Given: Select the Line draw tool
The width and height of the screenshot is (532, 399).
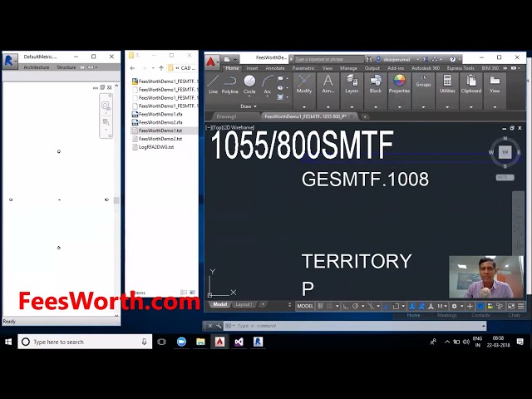Looking at the screenshot, I should click(213, 84).
